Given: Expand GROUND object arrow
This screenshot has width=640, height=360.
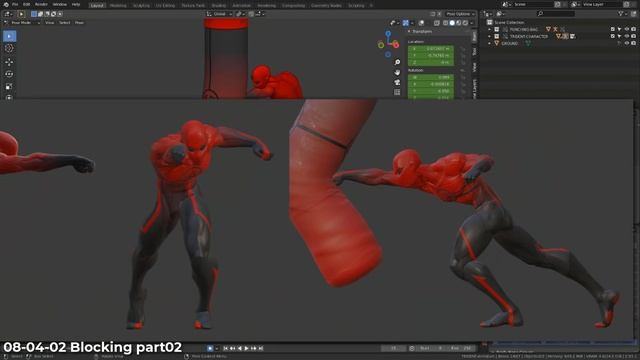Looking at the screenshot, I should click(489, 43).
